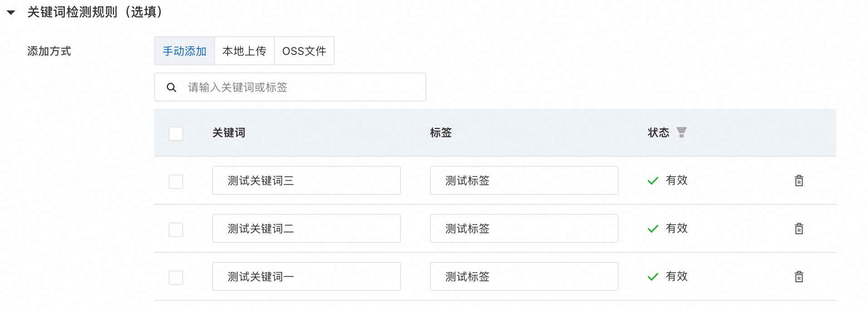Delete the 测试关键词二 row with trash icon
This screenshot has height=309, width=868.
799,229
